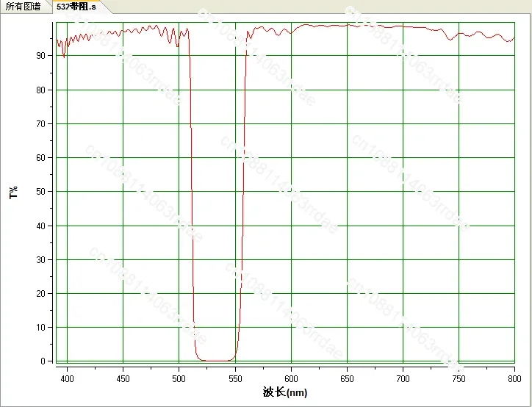Click the 800 wavelength tick label
The image size is (532, 407).
coord(514,379)
